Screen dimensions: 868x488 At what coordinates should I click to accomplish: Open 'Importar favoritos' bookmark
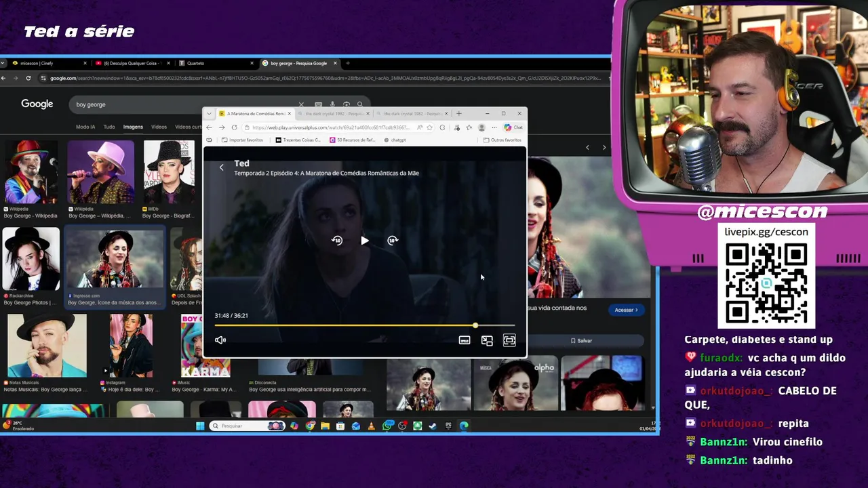[242, 140]
